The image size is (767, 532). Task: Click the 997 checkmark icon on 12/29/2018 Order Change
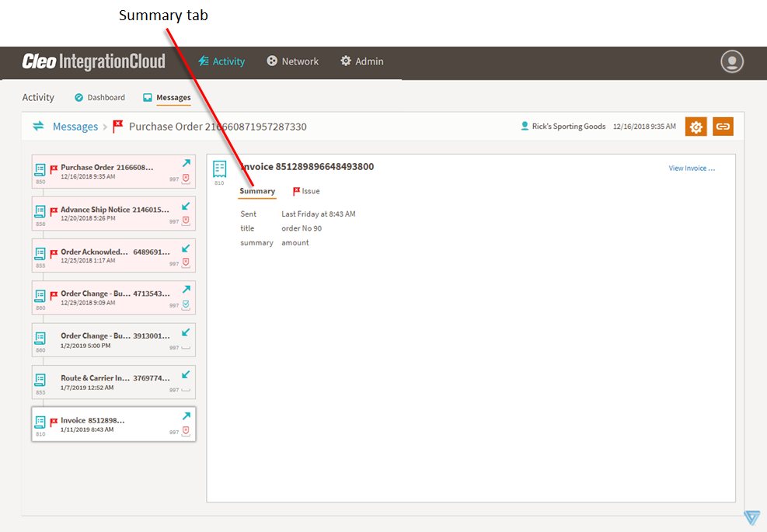[x=186, y=305]
